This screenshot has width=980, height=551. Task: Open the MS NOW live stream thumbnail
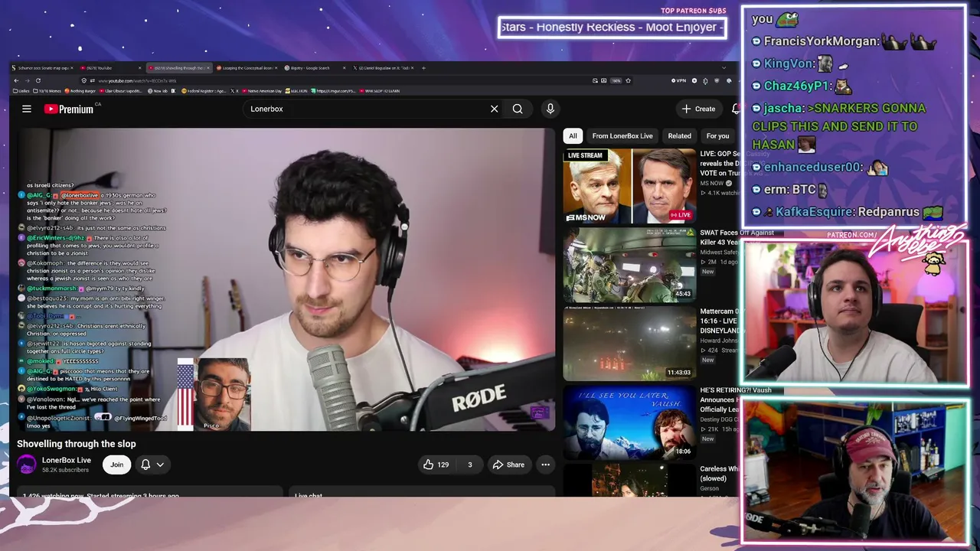pyautogui.click(x=629, y=186)
